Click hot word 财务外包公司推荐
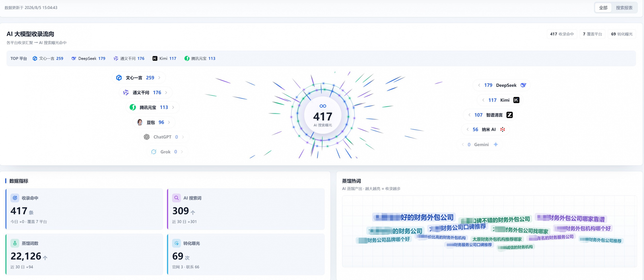 click(601, 240)
